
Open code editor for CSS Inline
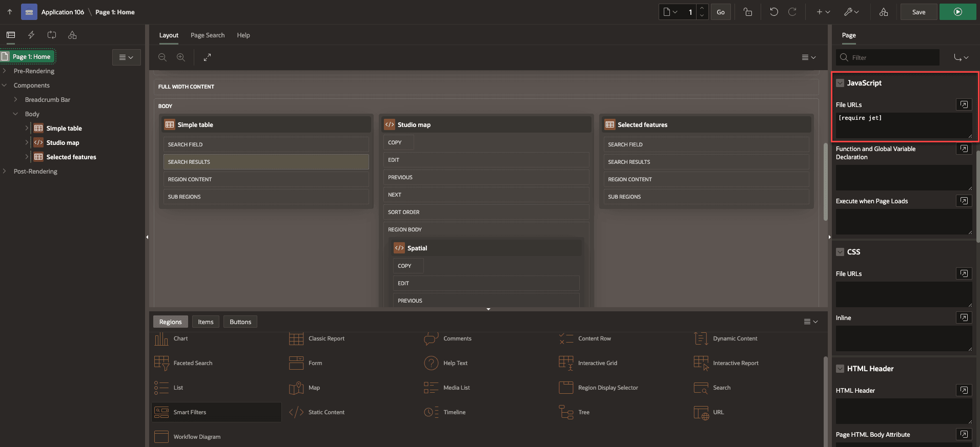tap(964, 317)
